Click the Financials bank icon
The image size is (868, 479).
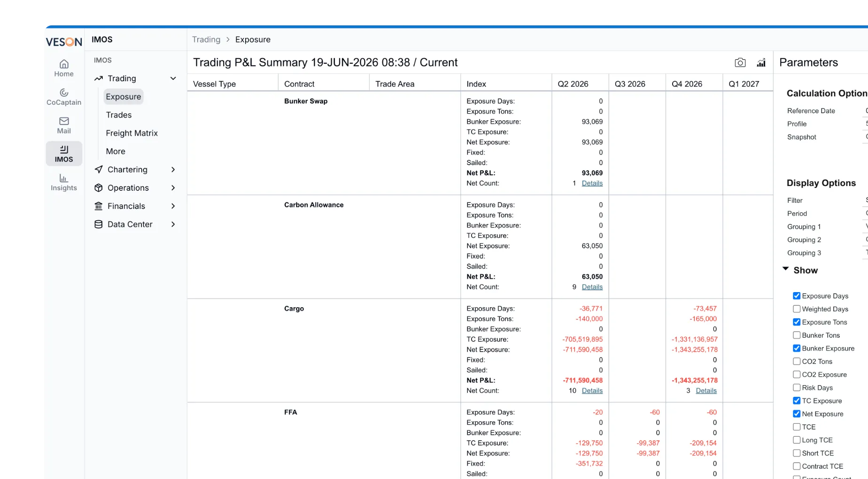(99, 206)
